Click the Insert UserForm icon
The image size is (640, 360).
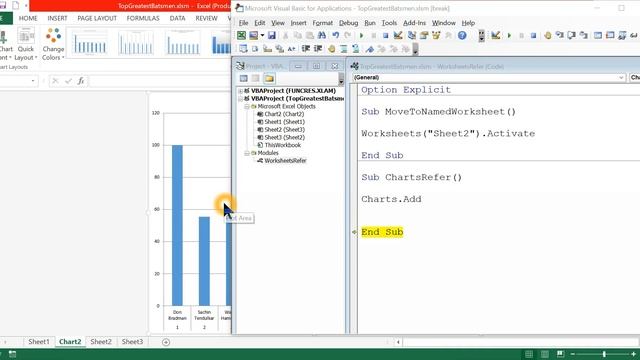pos(254,36)
